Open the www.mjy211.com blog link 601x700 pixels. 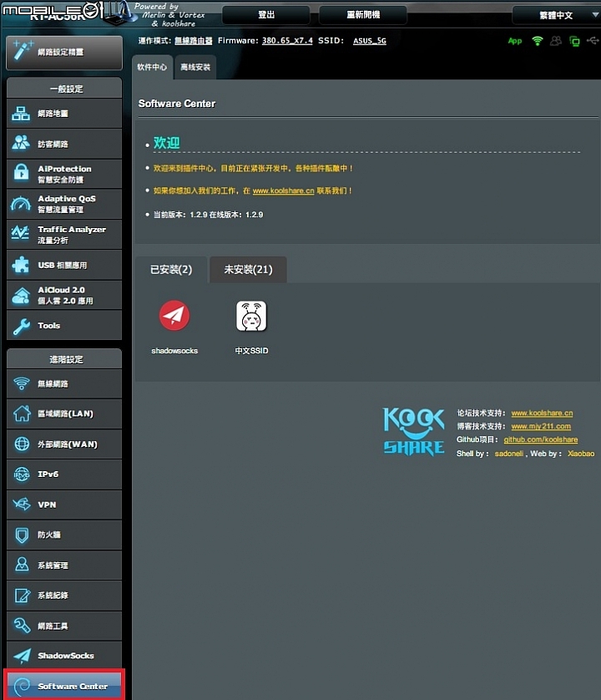click(x=541, y=426)
